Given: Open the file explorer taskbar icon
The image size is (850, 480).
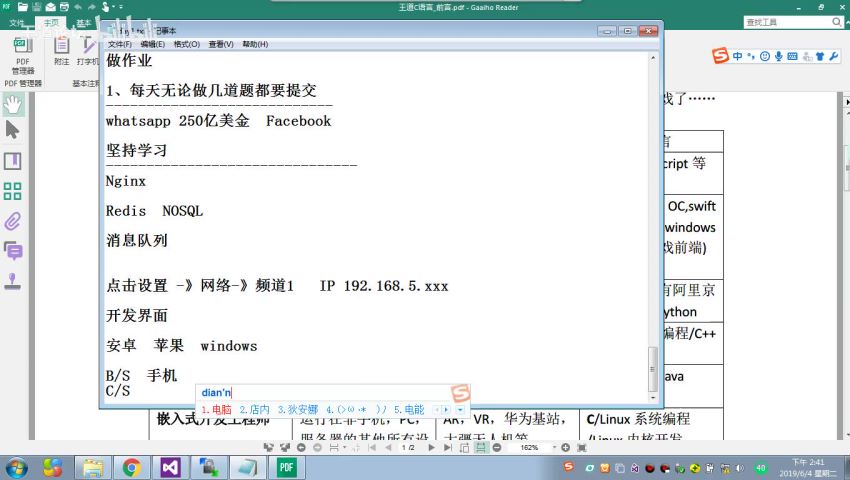Looking at the screenshot, I should tap(93, 467).
